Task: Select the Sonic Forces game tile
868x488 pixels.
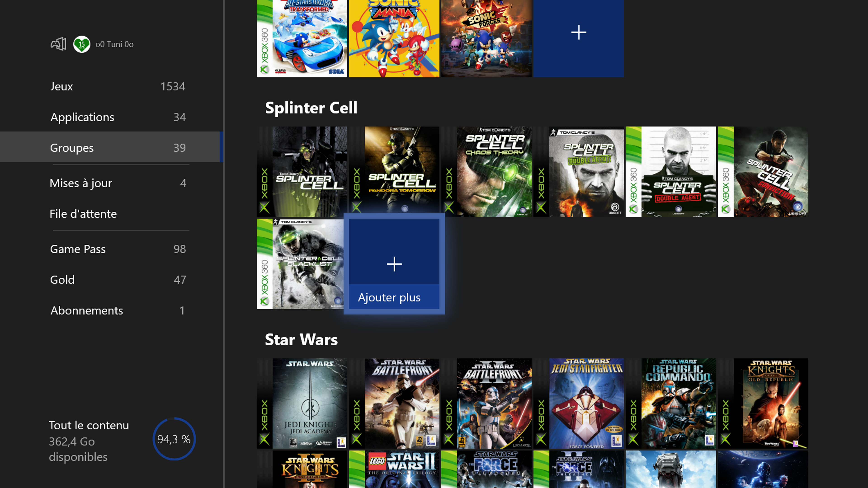Action: coord(486,38)
